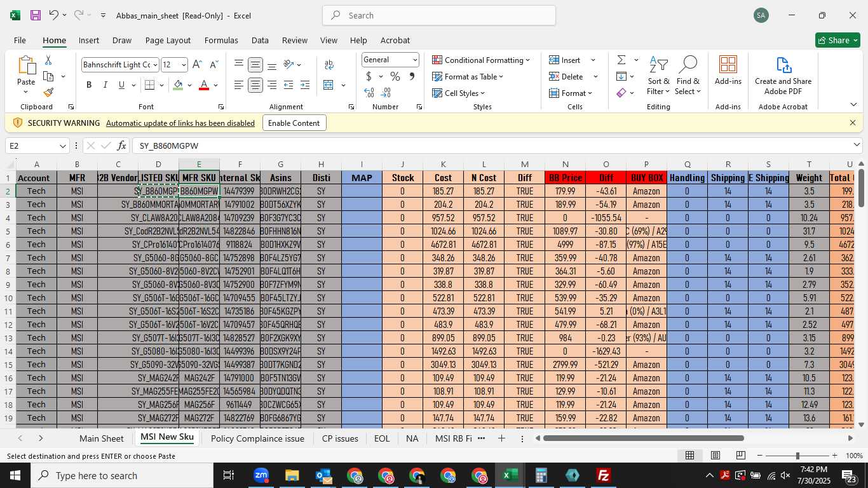The image size is (868, 488).
Task: Toggle Italic formatting
Action: 105,85
